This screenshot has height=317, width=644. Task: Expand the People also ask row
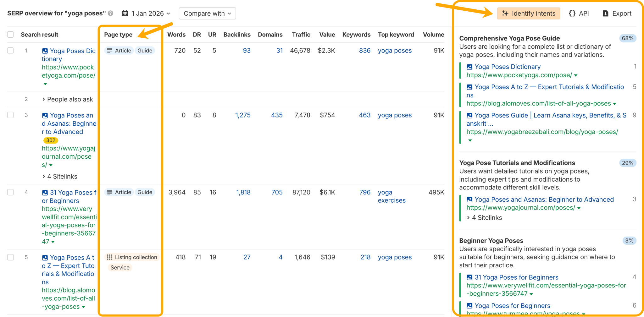[x=68, y=99]
